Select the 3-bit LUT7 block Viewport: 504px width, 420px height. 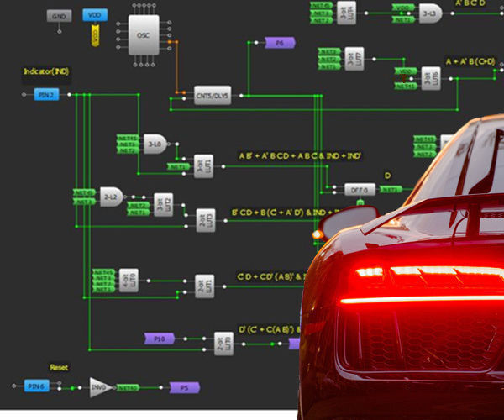[x=354, y=59]
